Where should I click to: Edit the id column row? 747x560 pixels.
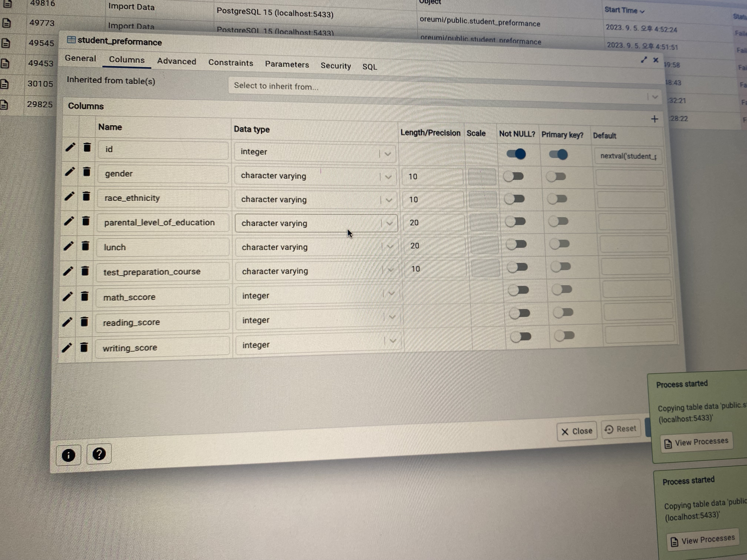pyautogui.click(x=70, y=147)
